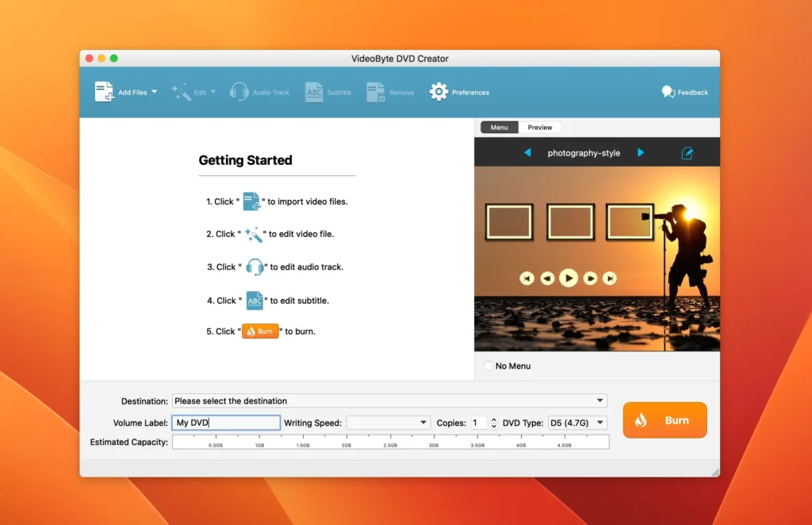Open the Writing Speed dropdown

pos(388,423)
